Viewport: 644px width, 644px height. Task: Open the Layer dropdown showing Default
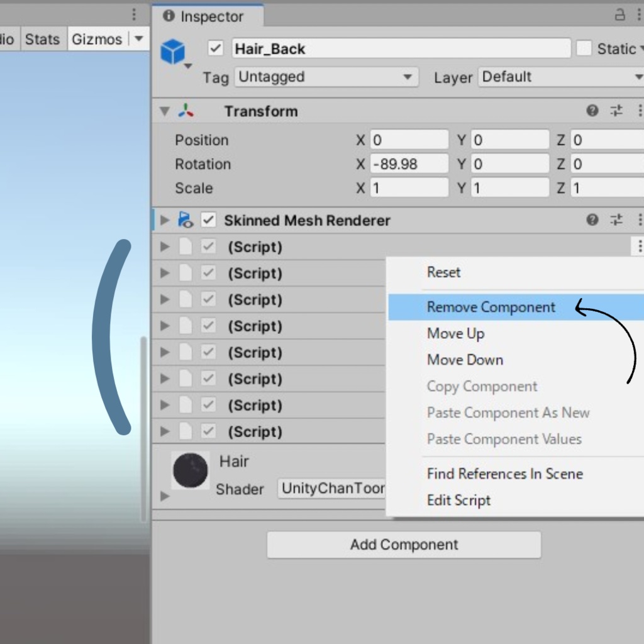click(x=561, y=77)
